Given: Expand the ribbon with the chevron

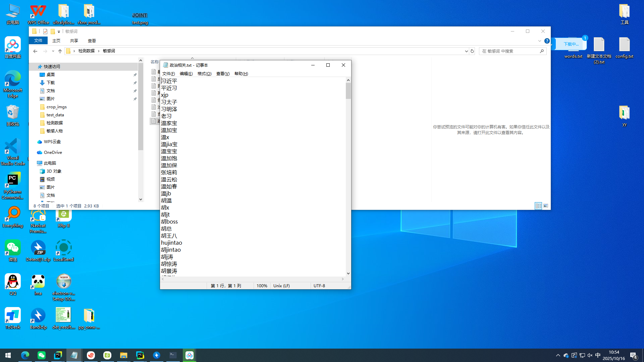Looking at the screenshot, I should tap(539, 41).
